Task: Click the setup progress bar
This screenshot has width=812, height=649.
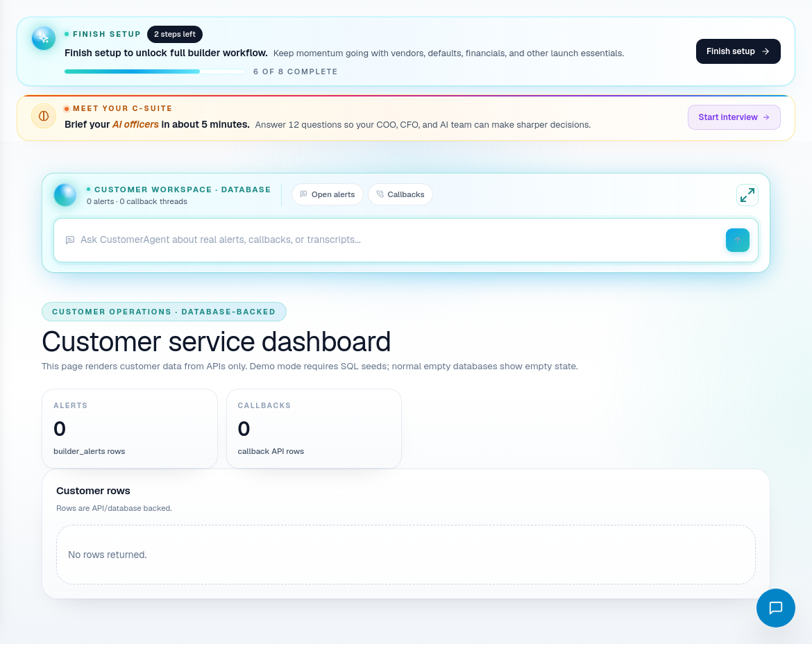Action: (x=155, y=71)
